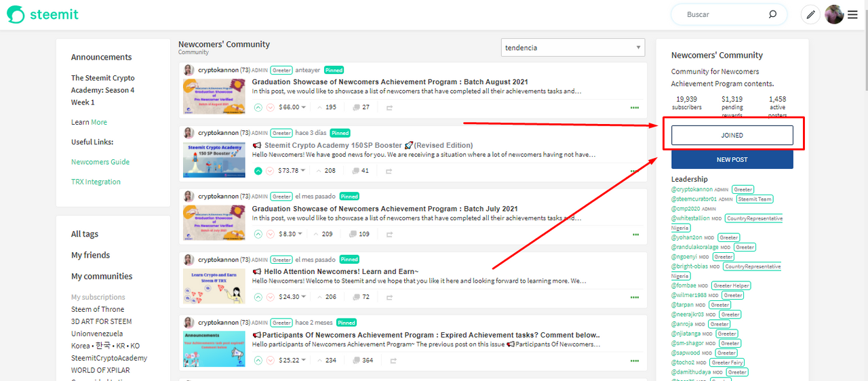Open three-dot menu on Batch July post
Image resolution: width=868 pixels, height=381 pixels.
(635, 235)
